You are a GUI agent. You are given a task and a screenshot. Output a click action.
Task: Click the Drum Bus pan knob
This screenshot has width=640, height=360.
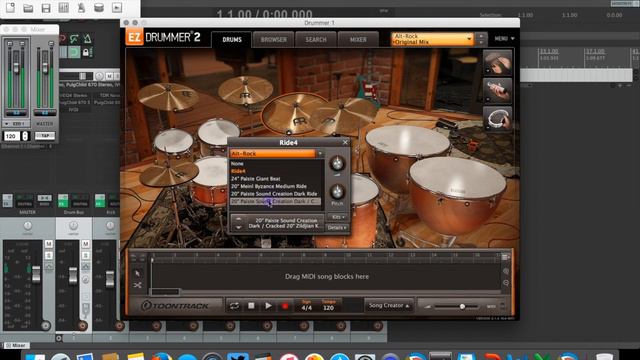click(x=73, y=225)
